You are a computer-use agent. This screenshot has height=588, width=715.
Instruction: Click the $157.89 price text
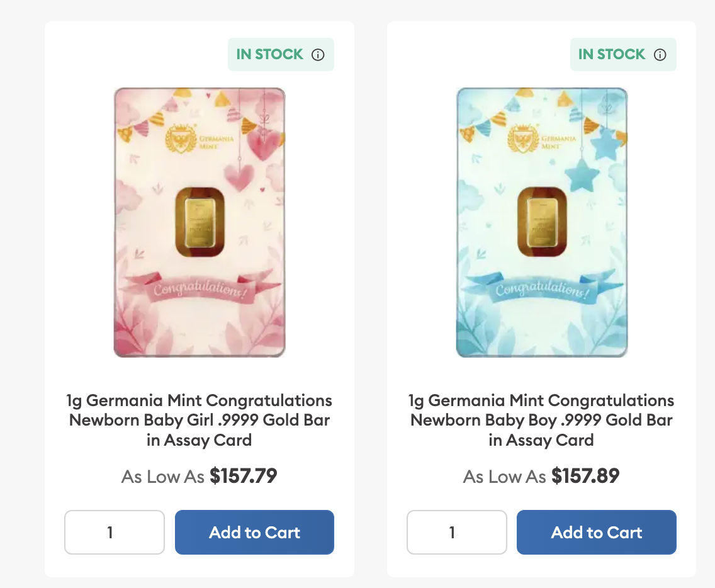[x=585, y=476]
